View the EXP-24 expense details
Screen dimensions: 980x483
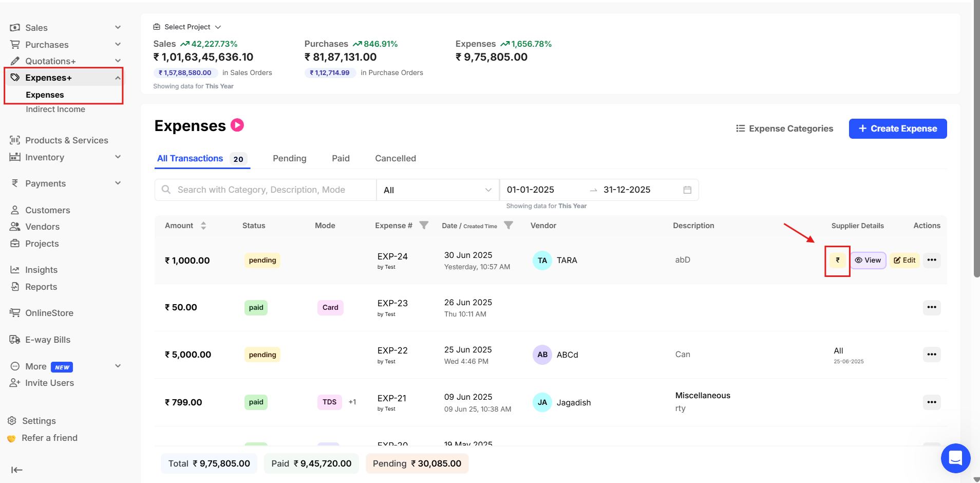tap(868, 260)
